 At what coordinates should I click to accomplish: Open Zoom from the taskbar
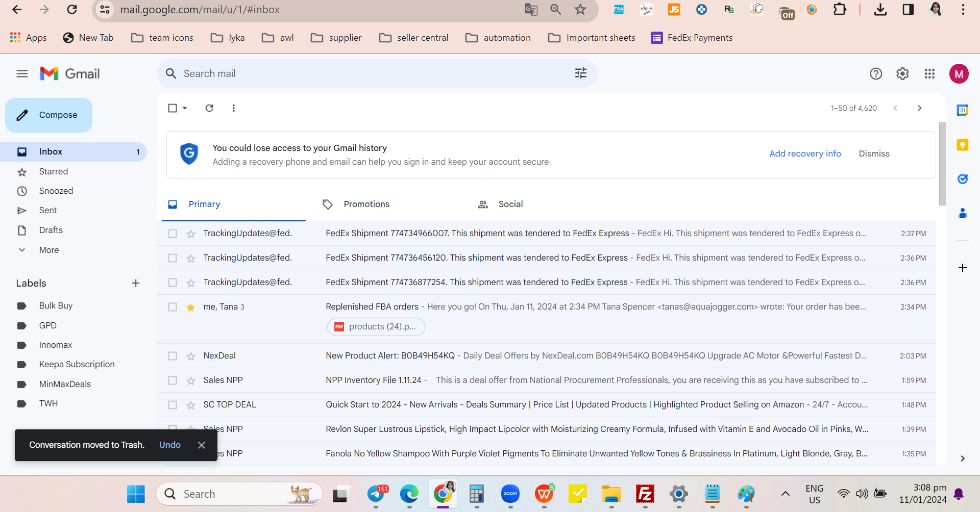[x=510, y=494]
